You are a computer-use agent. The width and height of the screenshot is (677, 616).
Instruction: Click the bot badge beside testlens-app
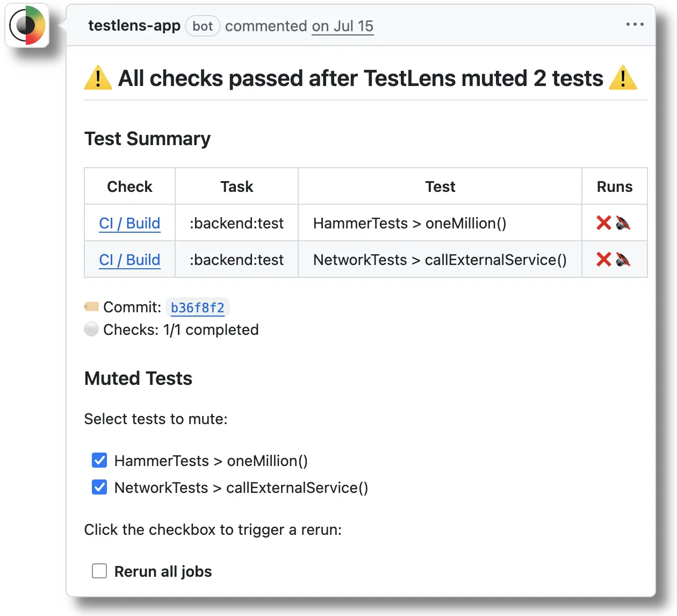(203, 26)
